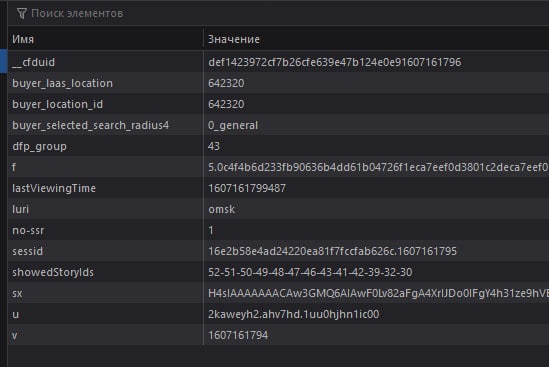
Task: Click the omsk value
Action: [x=222, y=209]
